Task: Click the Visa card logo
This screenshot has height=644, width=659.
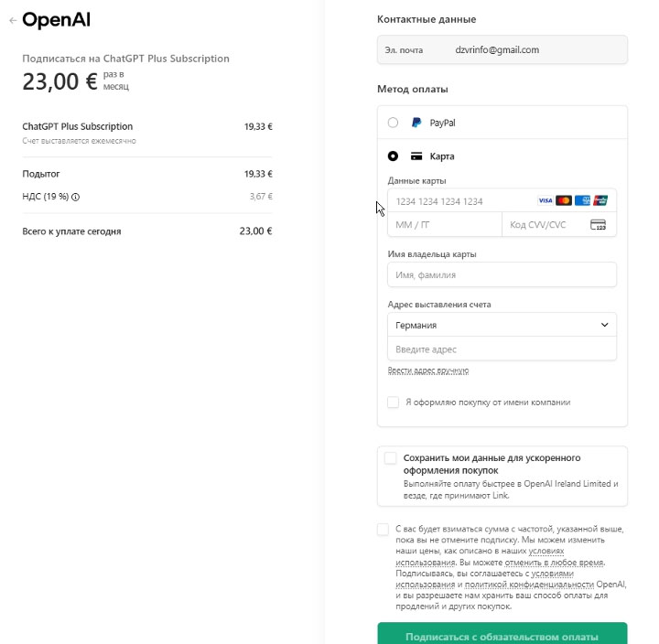Action: (545, 200)
